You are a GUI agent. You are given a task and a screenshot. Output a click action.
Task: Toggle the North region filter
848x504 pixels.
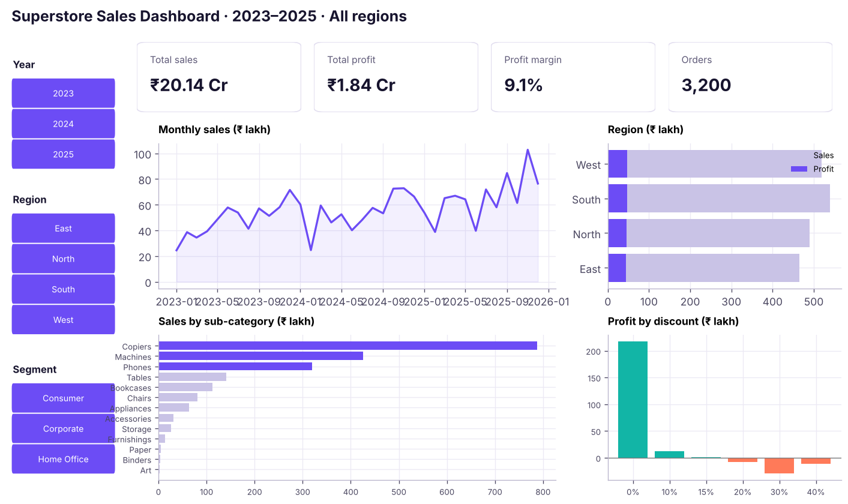pyautogui.click(x=63, y=259)
